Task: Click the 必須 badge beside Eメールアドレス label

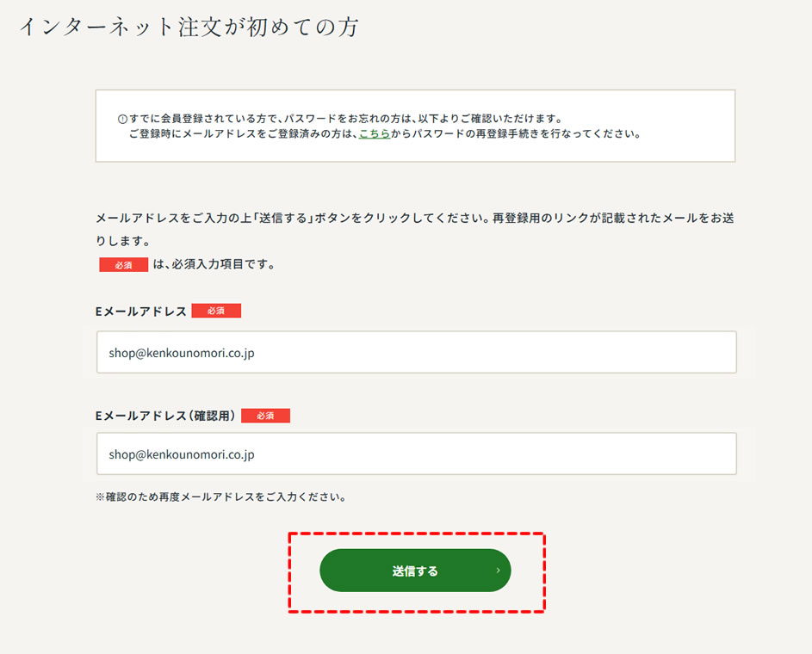Action: (216, 311)
